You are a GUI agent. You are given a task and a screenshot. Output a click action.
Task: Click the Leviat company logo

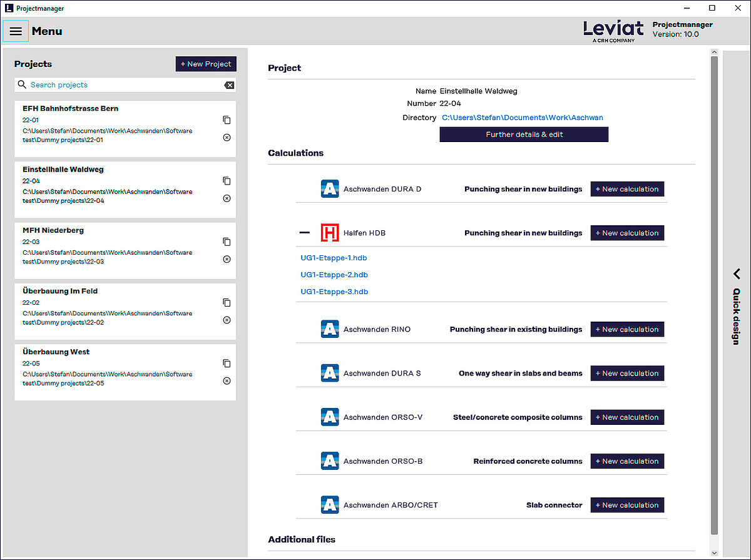[613, 31]
